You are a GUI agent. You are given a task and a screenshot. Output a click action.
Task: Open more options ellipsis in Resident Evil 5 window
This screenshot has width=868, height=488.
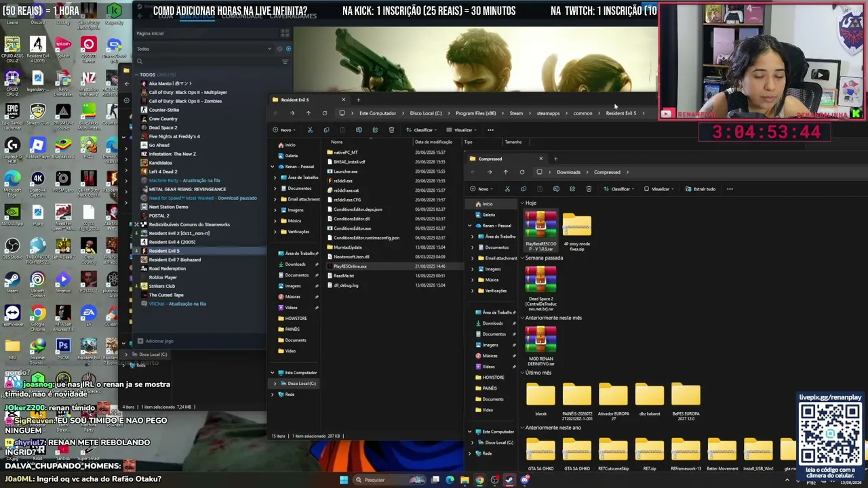pyautogui.click(x=490, y=130)
